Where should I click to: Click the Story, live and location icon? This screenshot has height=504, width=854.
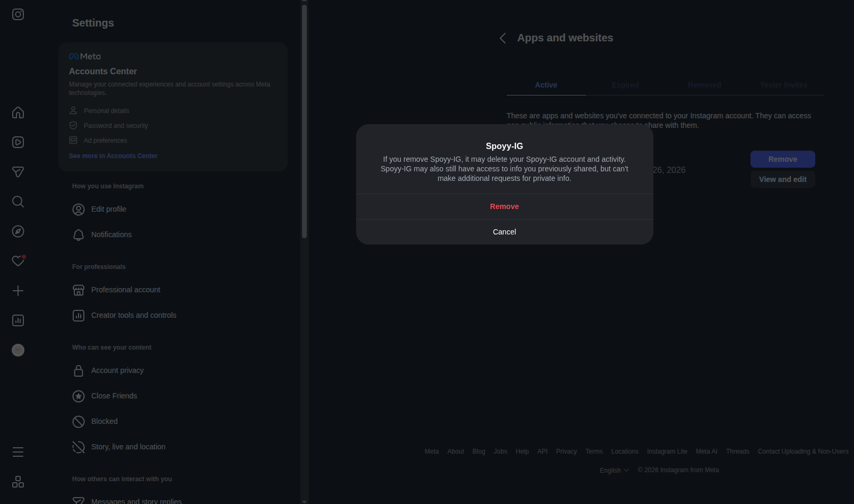79,447
